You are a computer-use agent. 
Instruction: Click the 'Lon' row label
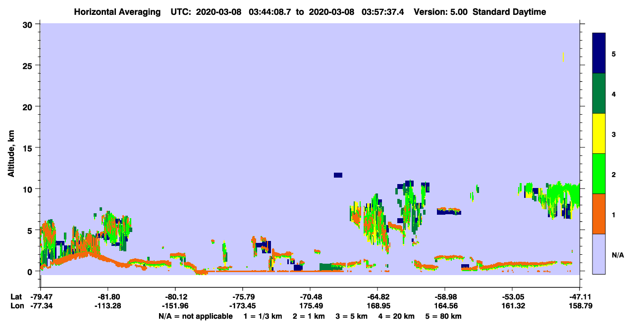pyautogui.click(x=17, y=306)
